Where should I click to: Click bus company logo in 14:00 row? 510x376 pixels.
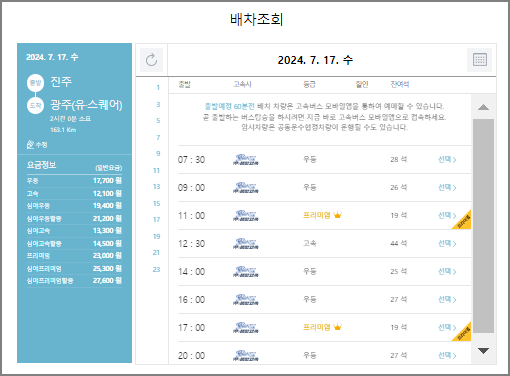(x=246, y=272)
